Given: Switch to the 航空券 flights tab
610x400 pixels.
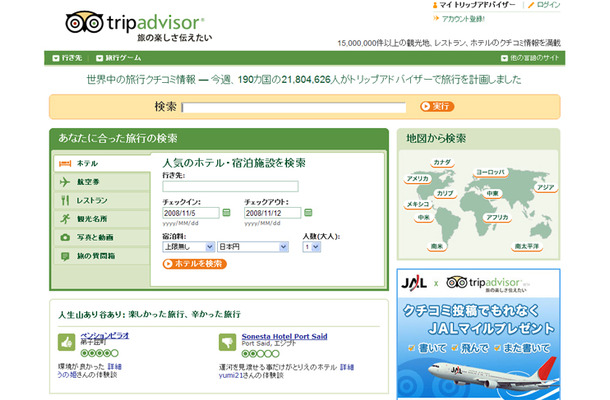Looking at the screenshot, I should pyautogui.click(x=102, y=182).
